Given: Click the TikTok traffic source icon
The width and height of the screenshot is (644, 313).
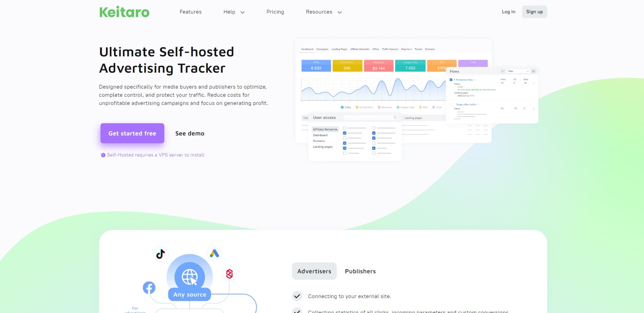Looking at the screenshot, I should point(160,253).
